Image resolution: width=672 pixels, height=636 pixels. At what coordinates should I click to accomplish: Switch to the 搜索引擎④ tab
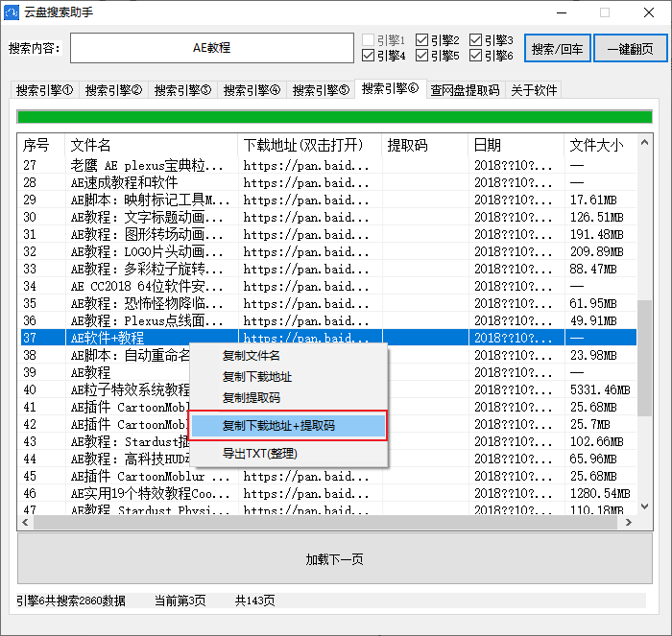click(252, 90)
